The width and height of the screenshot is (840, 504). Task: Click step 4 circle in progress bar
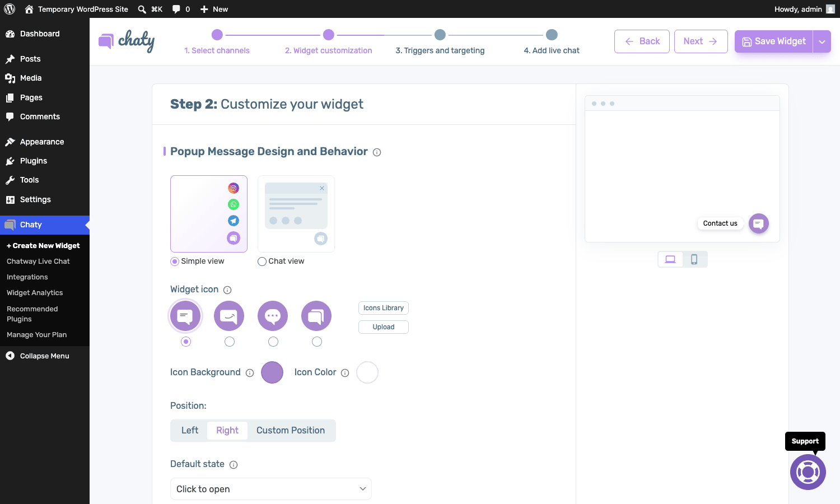552,35
